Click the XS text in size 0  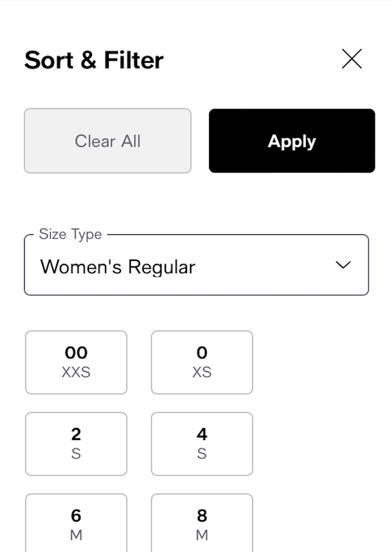[x=202, y=373]
